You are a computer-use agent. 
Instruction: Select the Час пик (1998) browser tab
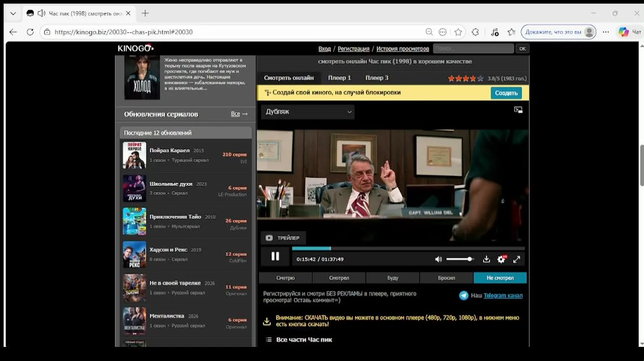pos(78,14)
